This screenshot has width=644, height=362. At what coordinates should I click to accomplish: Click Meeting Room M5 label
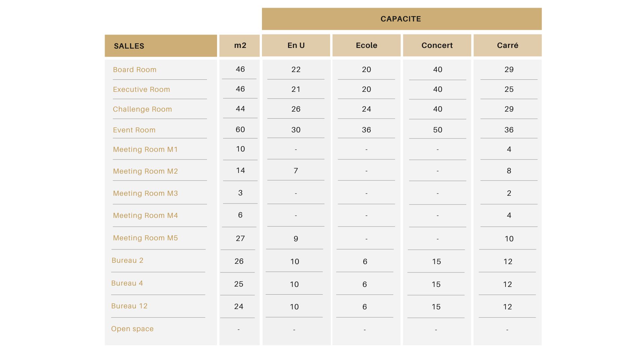click(x=145, y=238)
